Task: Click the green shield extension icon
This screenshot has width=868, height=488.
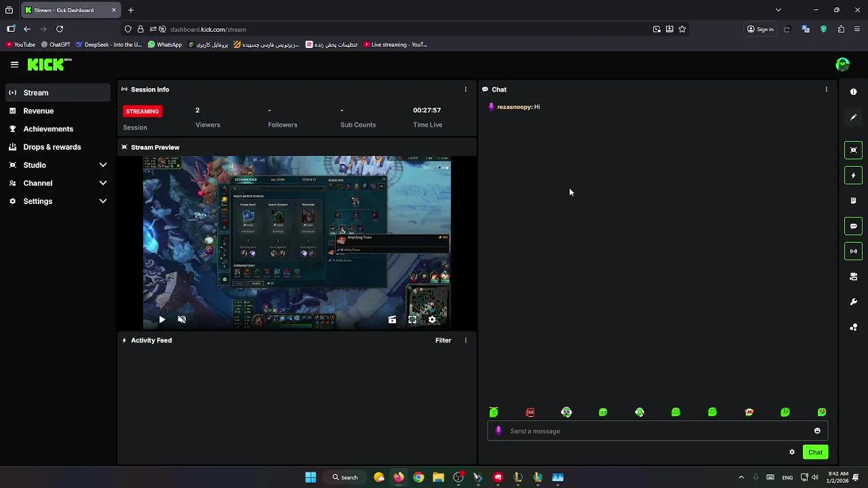Action: (x=824, y=29)
